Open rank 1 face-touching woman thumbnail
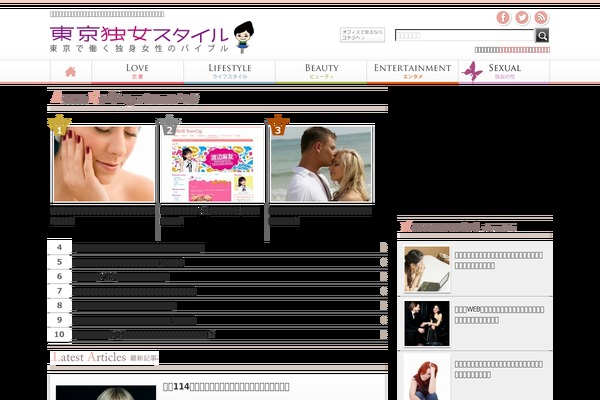Viewport: 600px width, 400px height. click(x=104, y=163)
